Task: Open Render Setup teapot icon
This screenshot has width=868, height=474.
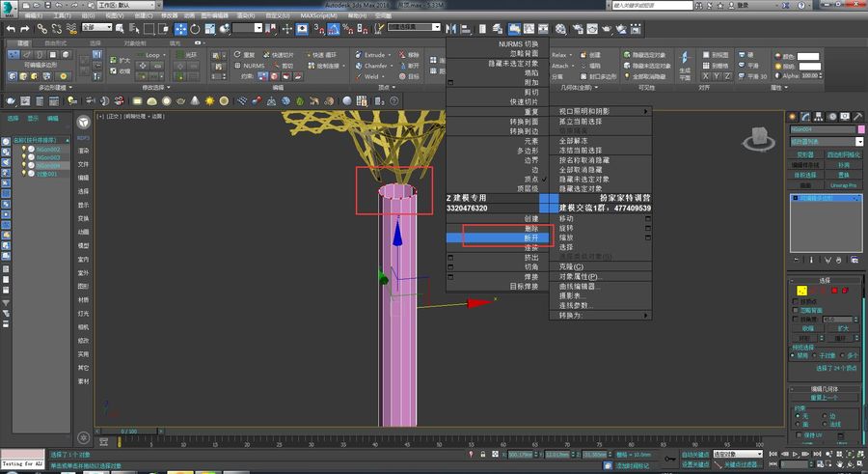Action: [578, 29]
